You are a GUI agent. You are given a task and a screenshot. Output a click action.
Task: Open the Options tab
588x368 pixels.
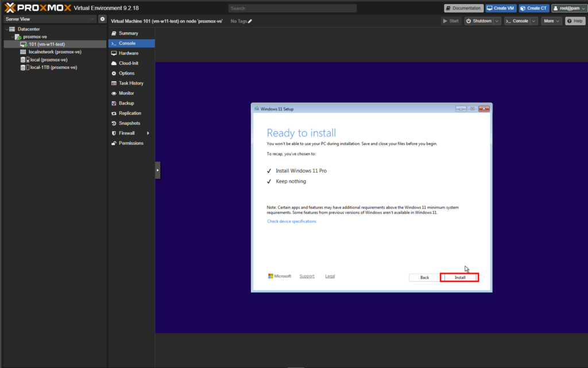pos(131,73)
